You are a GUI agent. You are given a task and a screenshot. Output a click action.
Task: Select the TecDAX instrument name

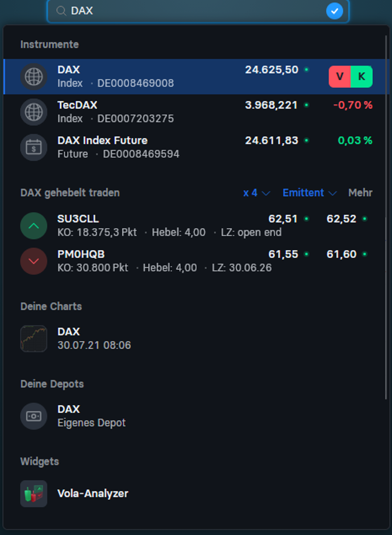(77, 105)
